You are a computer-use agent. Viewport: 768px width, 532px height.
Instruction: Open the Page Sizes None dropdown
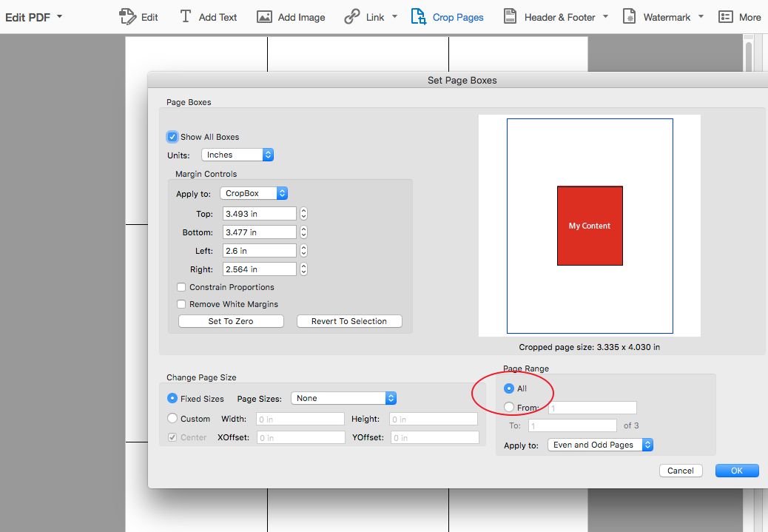(x=343, y=398)
